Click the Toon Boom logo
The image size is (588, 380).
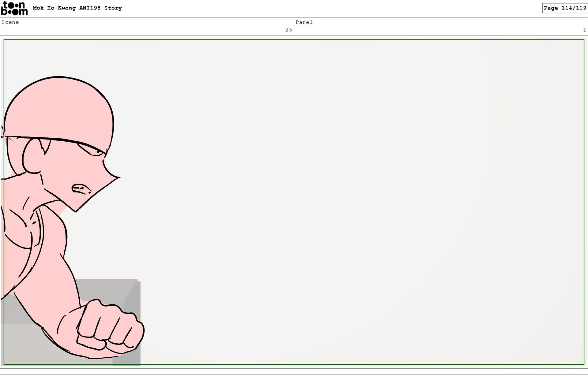pos(14,8)
